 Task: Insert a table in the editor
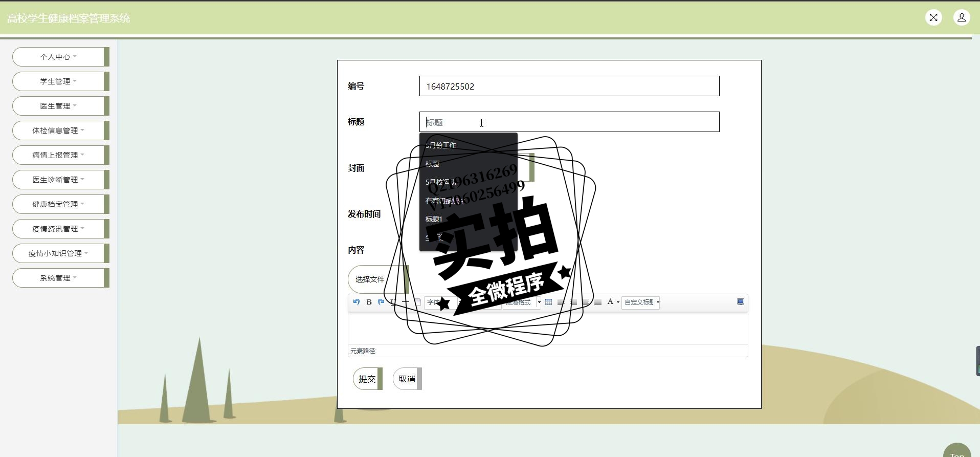[548, 302]
